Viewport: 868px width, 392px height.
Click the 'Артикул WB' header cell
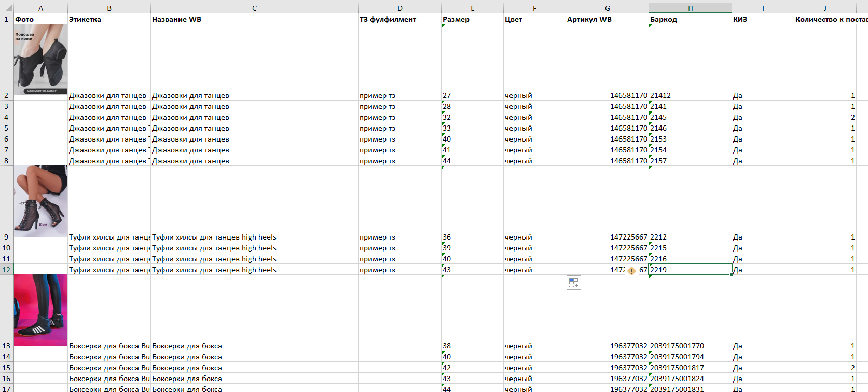click(607, 19)
